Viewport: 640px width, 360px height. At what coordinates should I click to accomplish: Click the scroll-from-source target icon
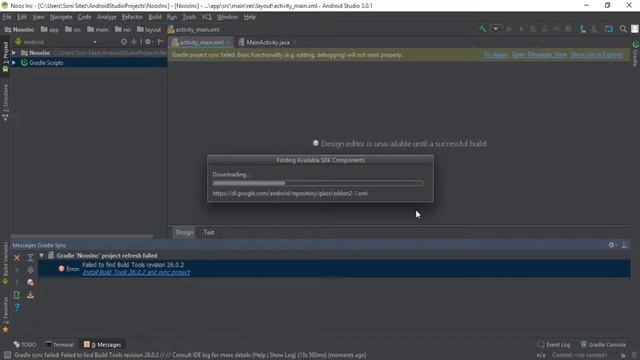click(124, 42)
